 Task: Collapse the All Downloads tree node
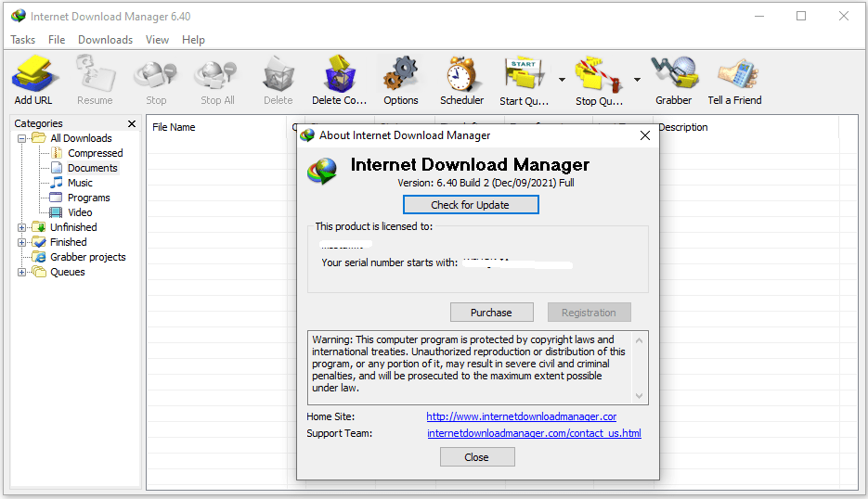[x=21, y=138]
